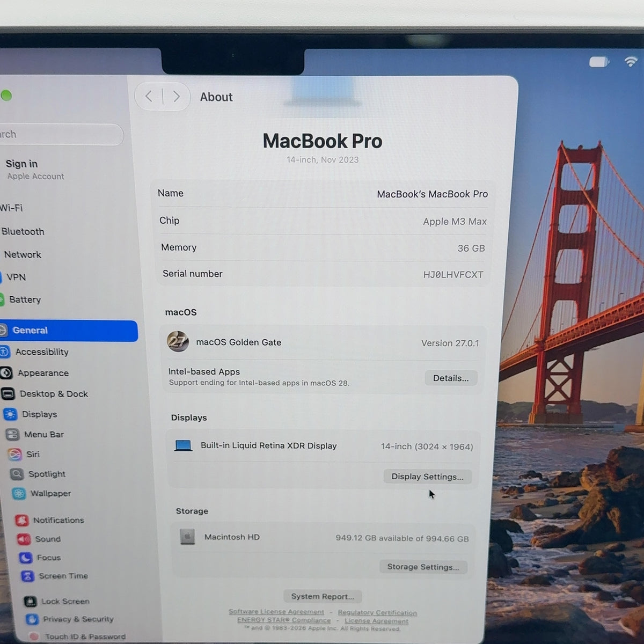Open the Lock Screen icon in sidebar
This screenshot has width=644, height=644.
31,601
